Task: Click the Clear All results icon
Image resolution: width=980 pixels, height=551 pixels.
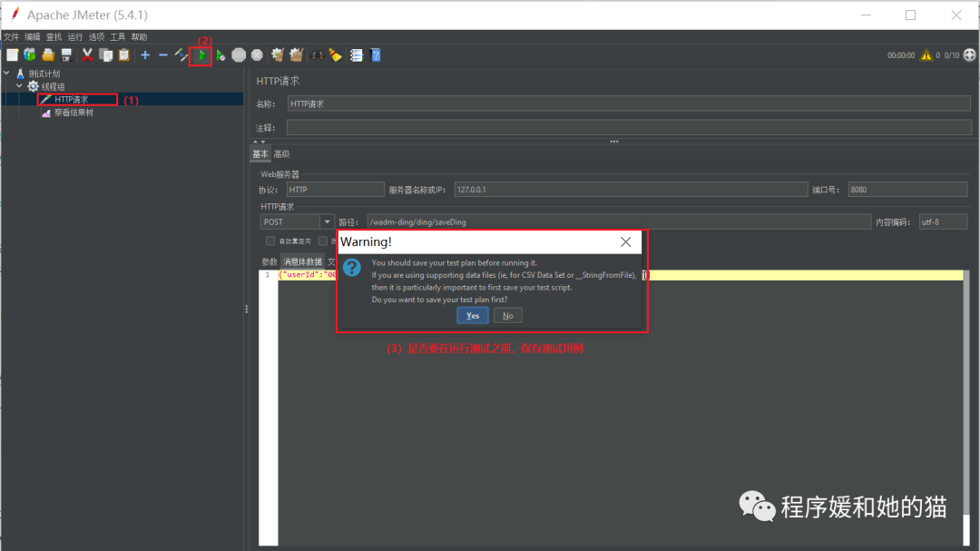Action: click(x=296, y=55)
